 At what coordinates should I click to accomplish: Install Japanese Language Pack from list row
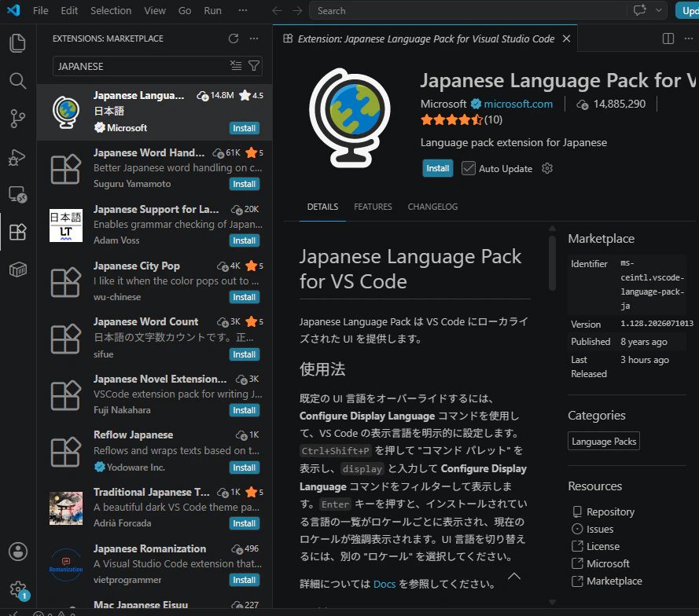[x=245, y=128]
